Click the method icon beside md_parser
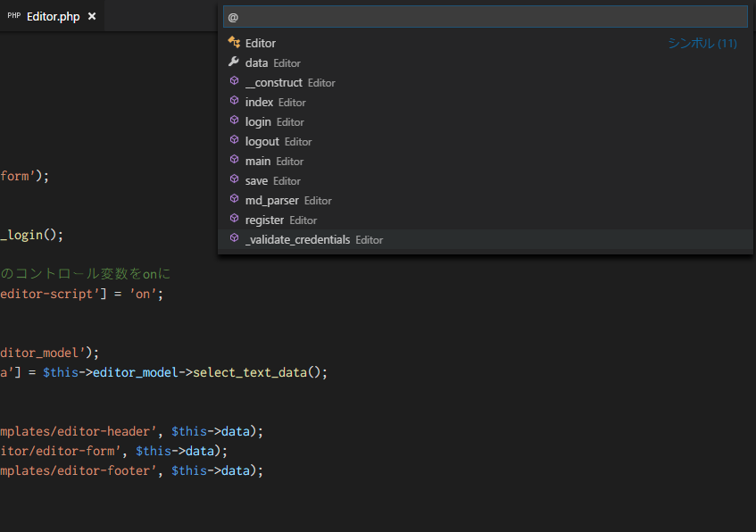The width and height of the screenshot is (756, 532). click(235, 199)
